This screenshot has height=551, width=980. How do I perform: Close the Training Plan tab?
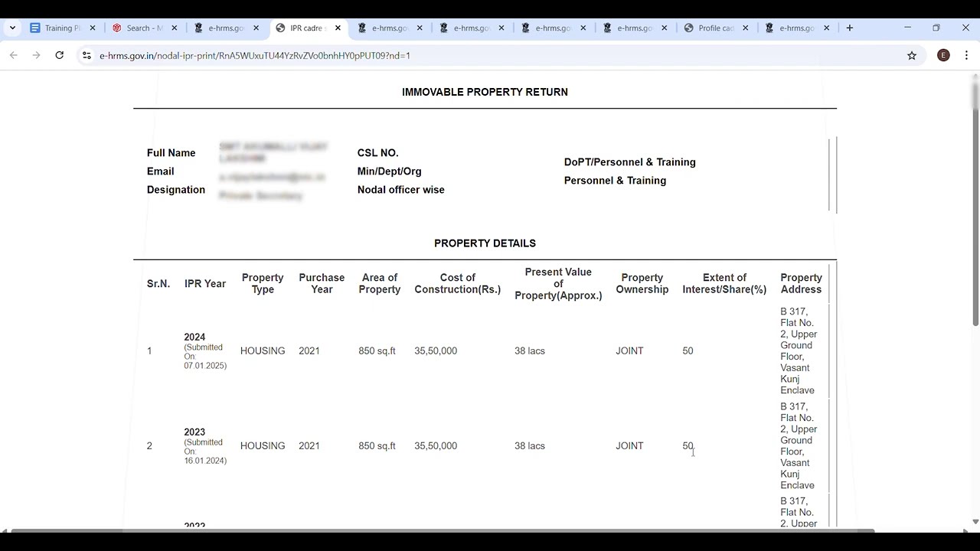pyautogui.click(x=93, y=28)
